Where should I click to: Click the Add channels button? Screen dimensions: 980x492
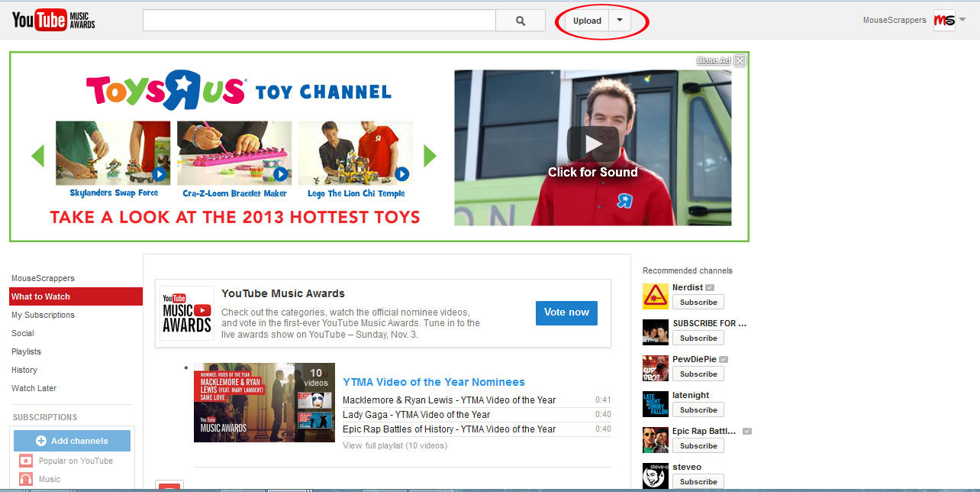[72, 441]
